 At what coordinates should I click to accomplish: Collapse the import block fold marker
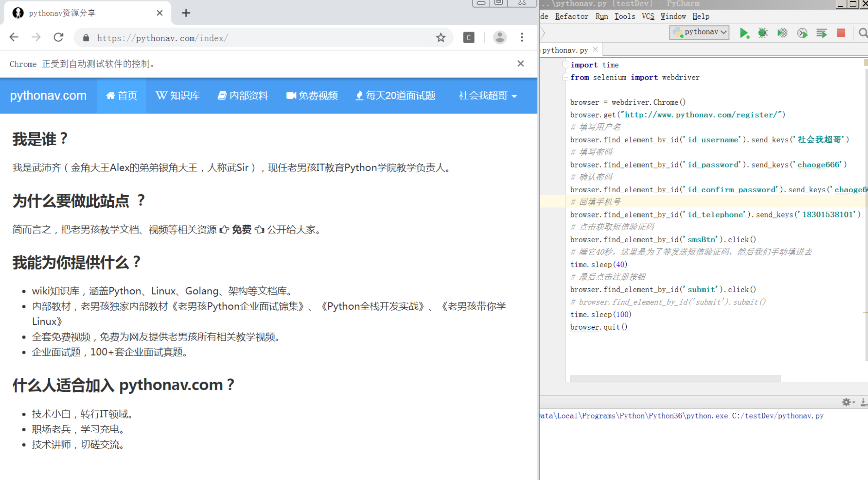(565, 65)
